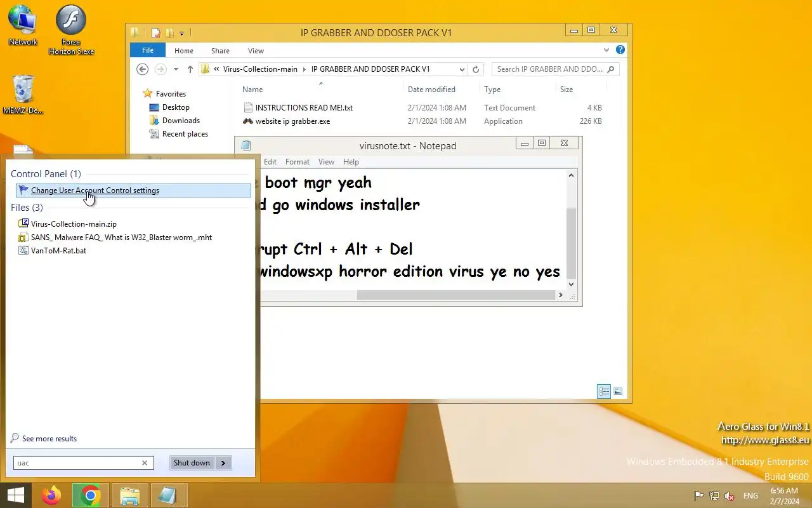The height and width of the screenshot is (508, 812).
Task: Go forward in Explorer navigation
Action: point(160,69)
